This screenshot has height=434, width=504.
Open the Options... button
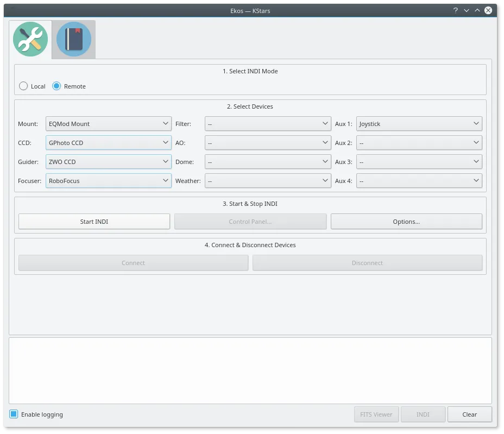point(406,222)
